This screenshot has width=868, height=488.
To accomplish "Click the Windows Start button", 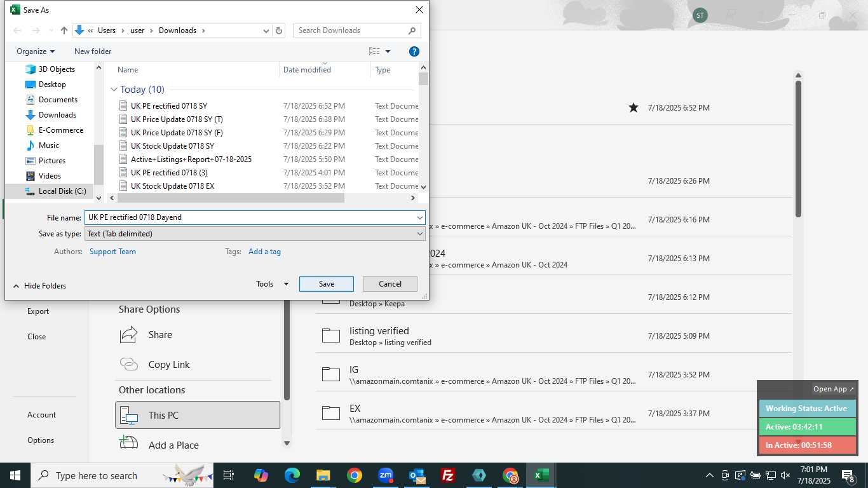I will click(x=15, y=475).
